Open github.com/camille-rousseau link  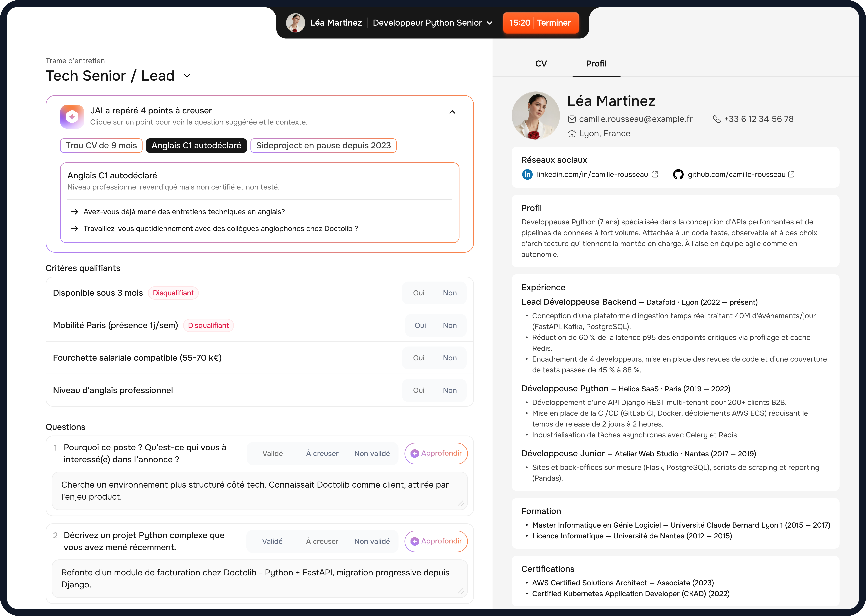(736, 174)
